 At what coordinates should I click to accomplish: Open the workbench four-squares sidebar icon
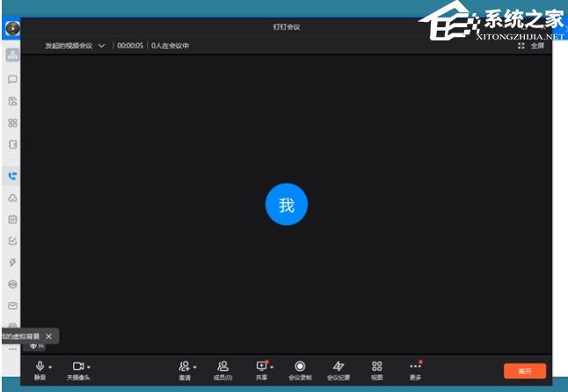(12, 123)
